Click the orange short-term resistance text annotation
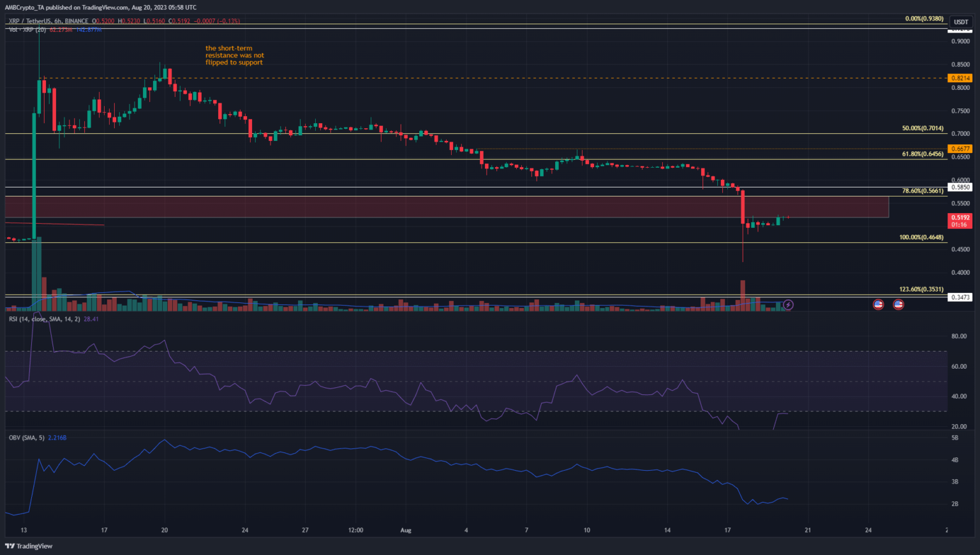The image size is (980, 555). [x=234, y=56]
